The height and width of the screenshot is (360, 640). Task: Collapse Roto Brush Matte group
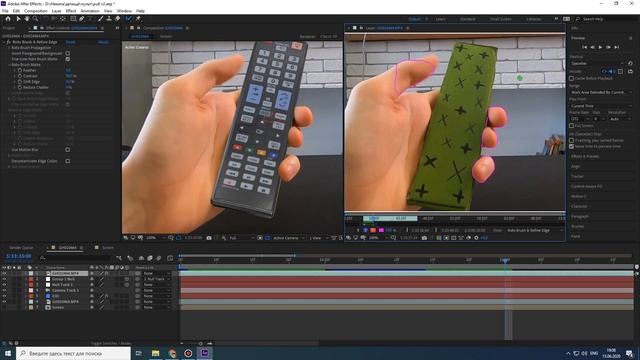[9, 64]
